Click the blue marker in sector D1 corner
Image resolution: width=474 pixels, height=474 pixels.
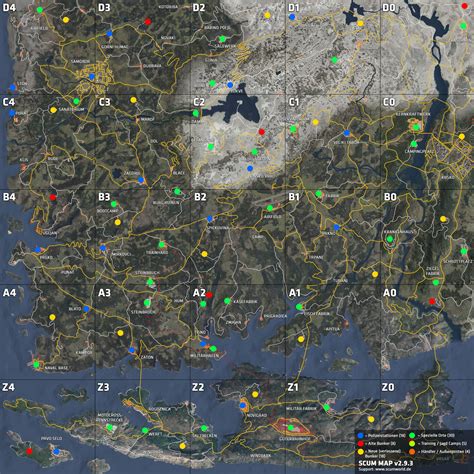click(292, 17)
